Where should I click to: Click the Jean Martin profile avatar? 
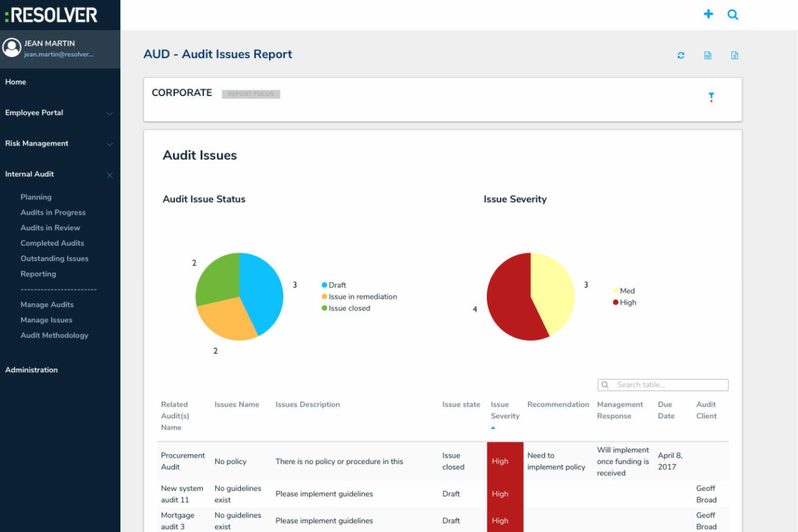point(11,48)
